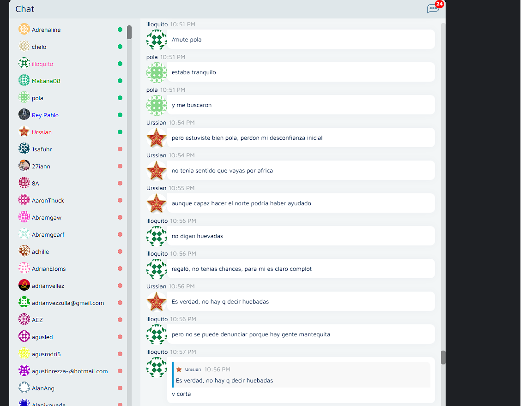The width and height of the screenshot is (532, 406).
Task: Click adrianvellez's flag avatar icon
Action: pyautogui.click(x=24, y=286)
